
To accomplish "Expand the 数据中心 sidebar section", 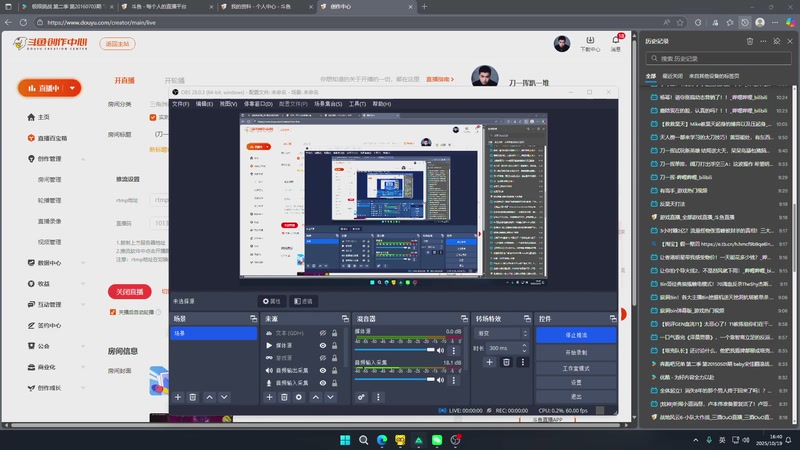I will [x=83, y=263].
